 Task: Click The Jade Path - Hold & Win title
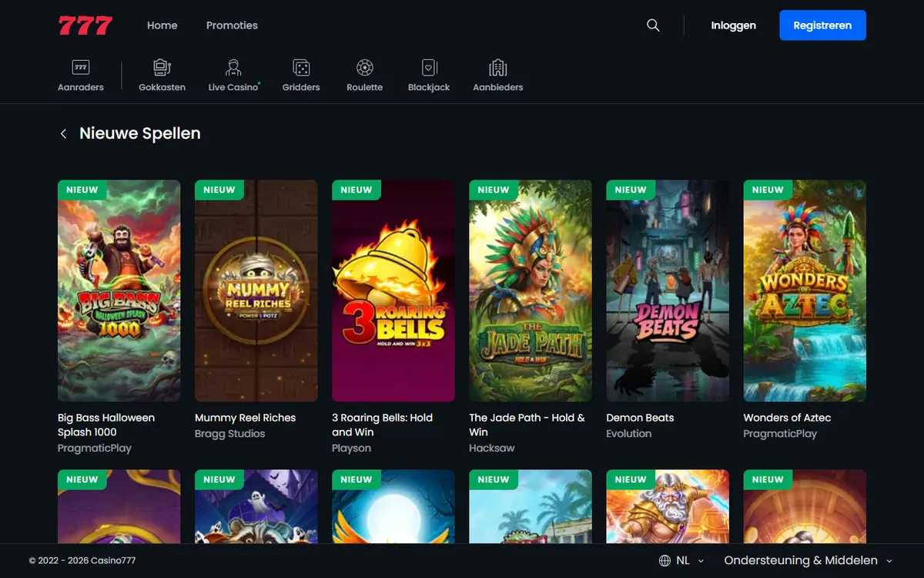(527, 425)
